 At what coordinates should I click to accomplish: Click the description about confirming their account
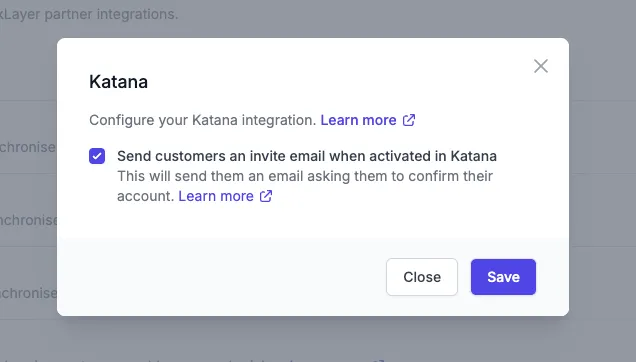[x=305, y=186]
